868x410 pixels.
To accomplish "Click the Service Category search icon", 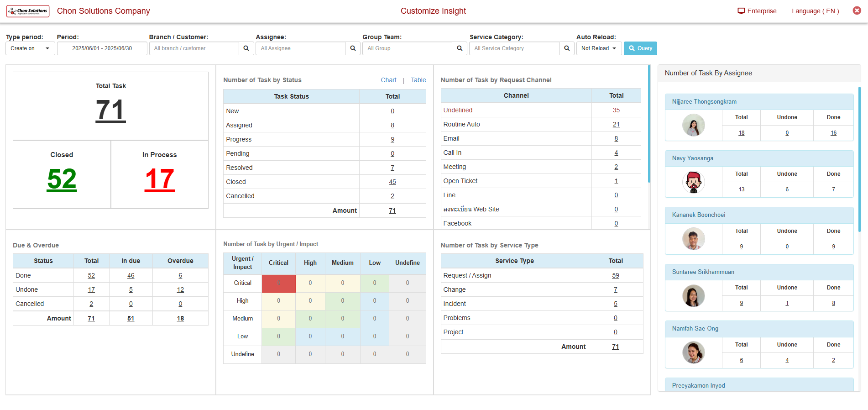I will pyautogui.click(x=566, y=48).
